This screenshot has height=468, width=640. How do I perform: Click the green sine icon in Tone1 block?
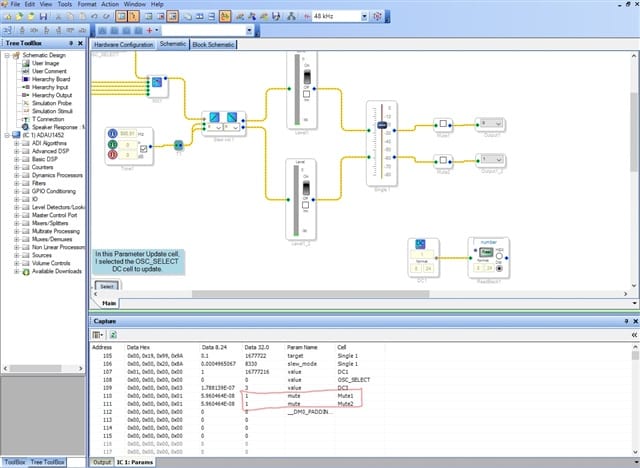coord(113,144)
